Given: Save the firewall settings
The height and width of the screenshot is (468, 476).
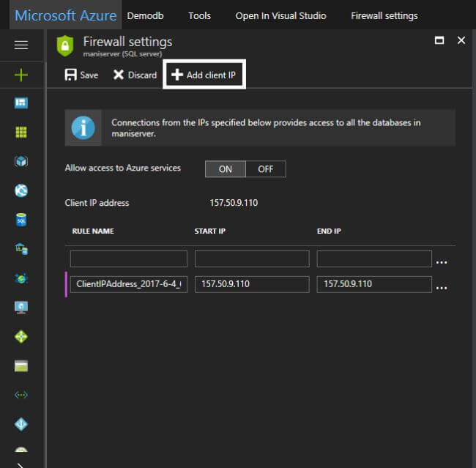Looking at the screenshot, I should coord(81,75).
